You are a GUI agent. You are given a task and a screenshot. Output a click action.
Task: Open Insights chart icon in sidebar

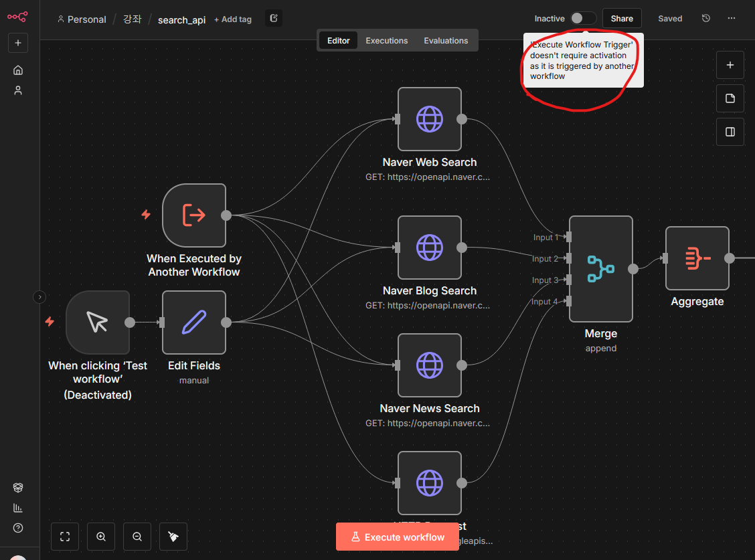(18, 508)
